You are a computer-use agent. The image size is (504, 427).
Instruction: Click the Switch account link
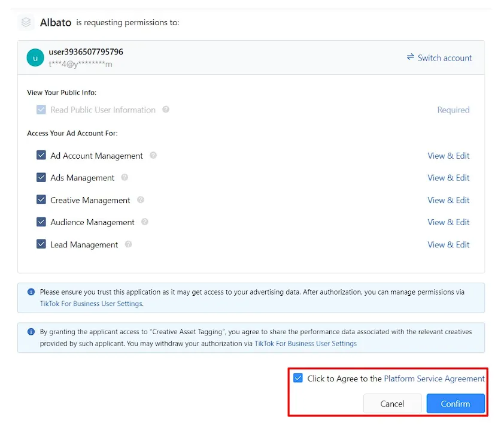(x=444, y=58)
